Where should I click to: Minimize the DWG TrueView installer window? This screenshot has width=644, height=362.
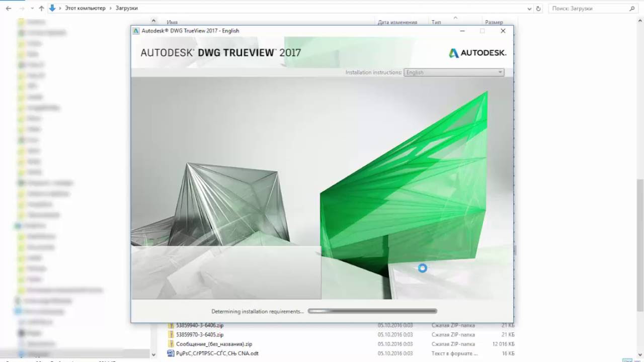(x=462, y=31)
